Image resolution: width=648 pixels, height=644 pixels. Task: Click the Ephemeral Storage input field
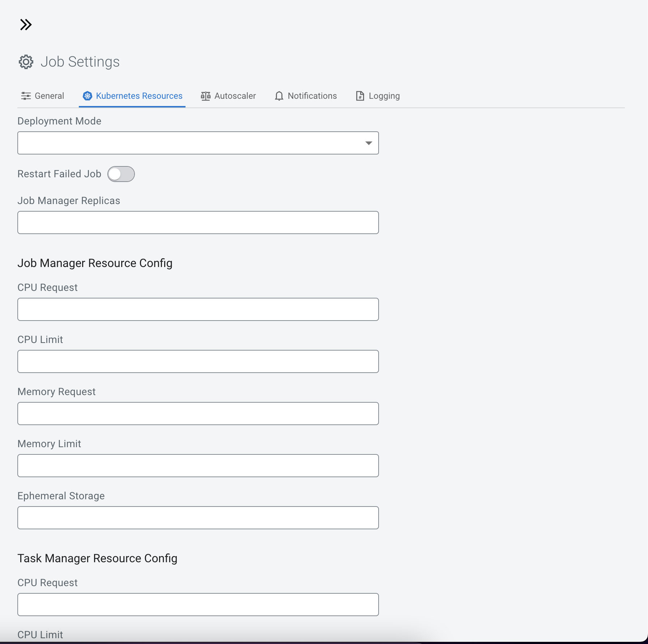coord(198,518)
